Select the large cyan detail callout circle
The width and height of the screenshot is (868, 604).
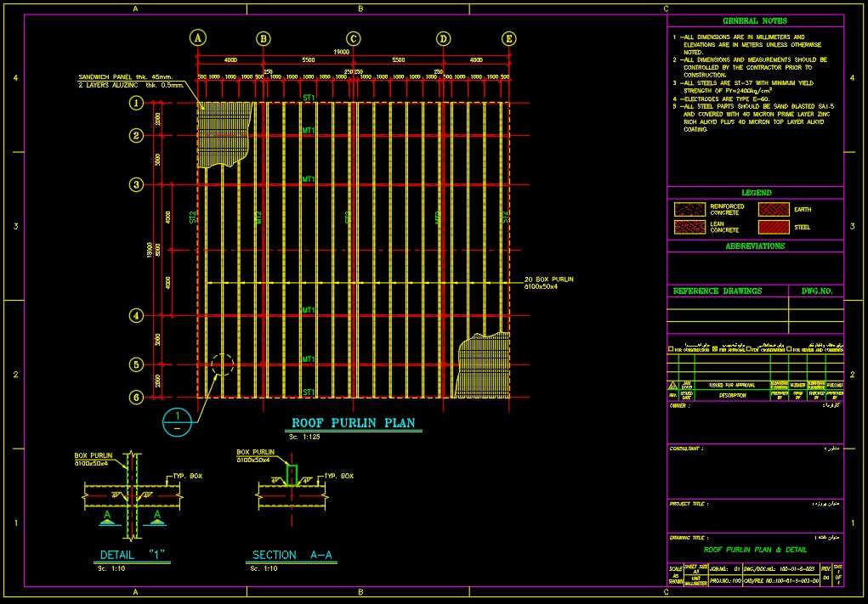(x=177, y=421)
